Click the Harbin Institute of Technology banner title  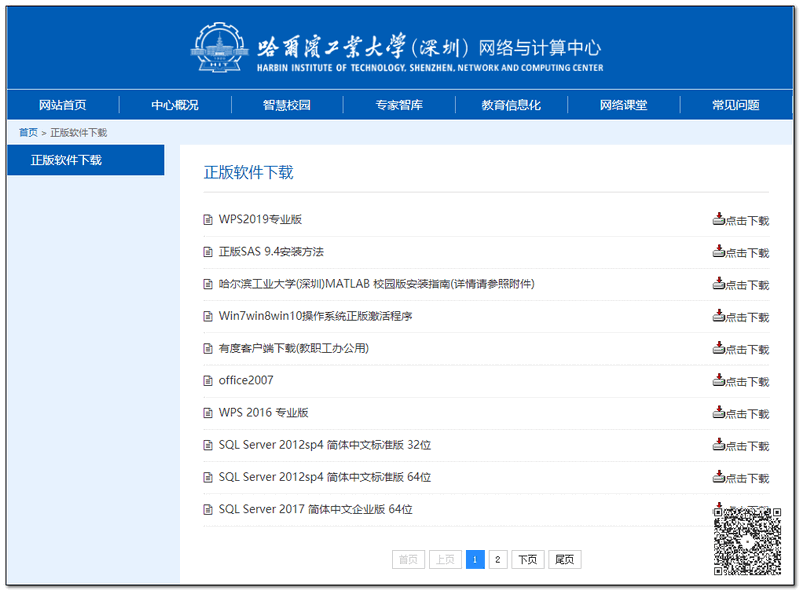tap(429, 53)
